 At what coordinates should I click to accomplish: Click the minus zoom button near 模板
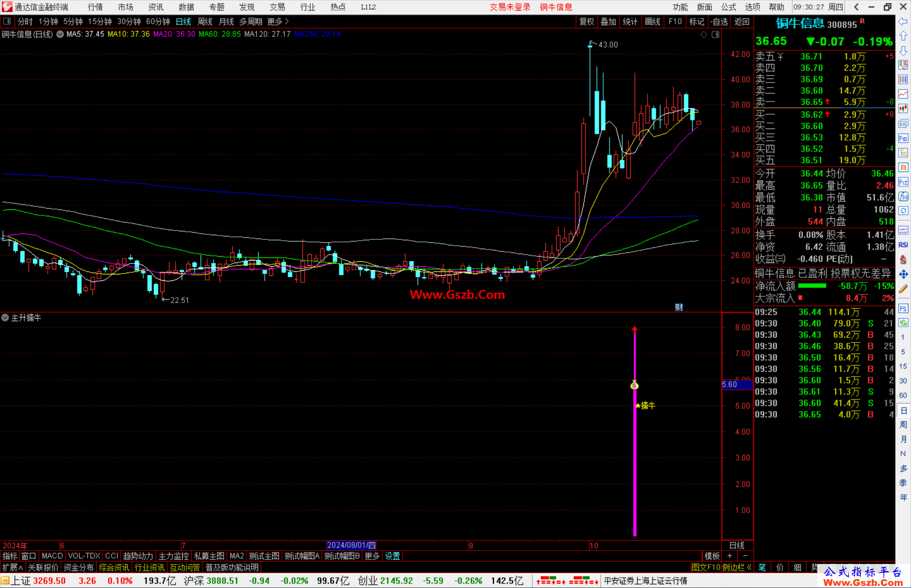pos(745,556)
